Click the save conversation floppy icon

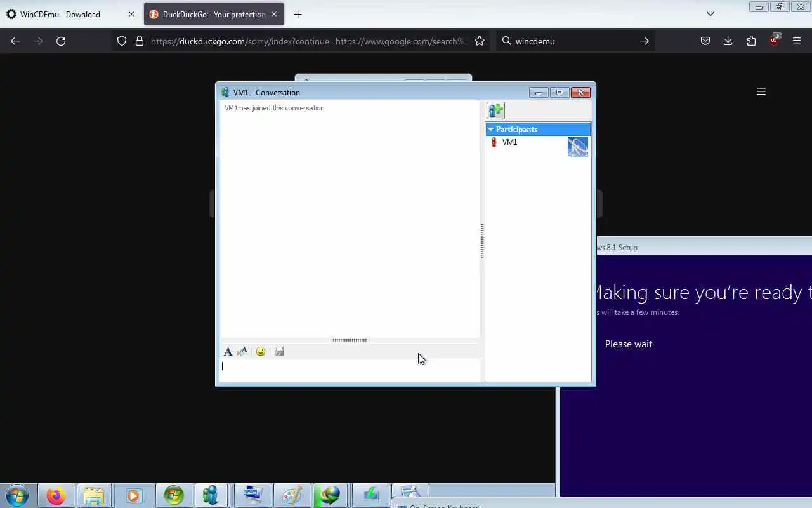(279, 351)
